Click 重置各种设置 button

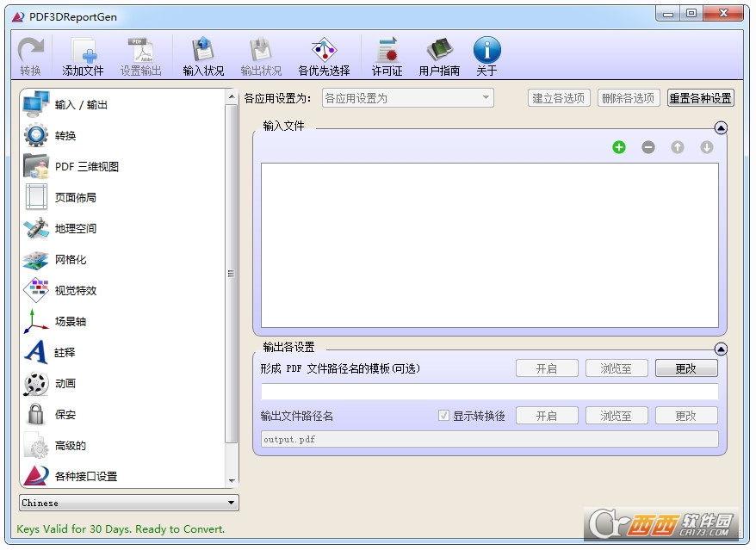[x=701, y=98]
